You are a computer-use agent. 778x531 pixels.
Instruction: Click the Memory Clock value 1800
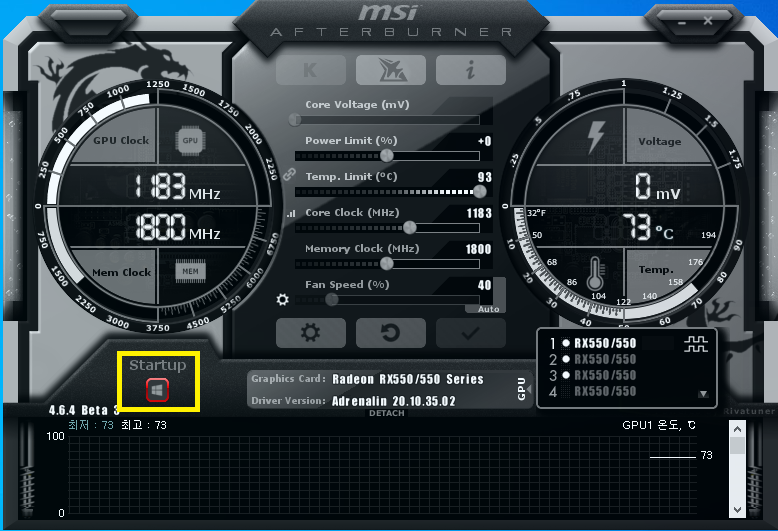(478, 249)
